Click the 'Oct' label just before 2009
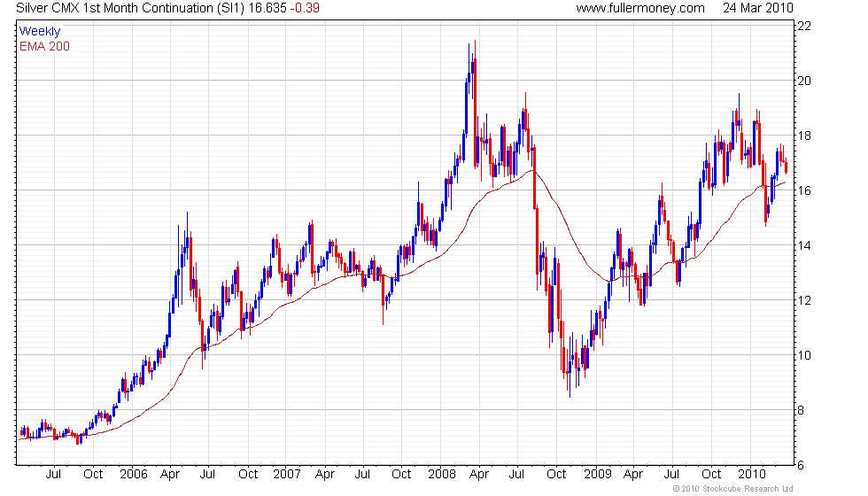The width and height of the screenshot is (868, 496). pos(556,474)
